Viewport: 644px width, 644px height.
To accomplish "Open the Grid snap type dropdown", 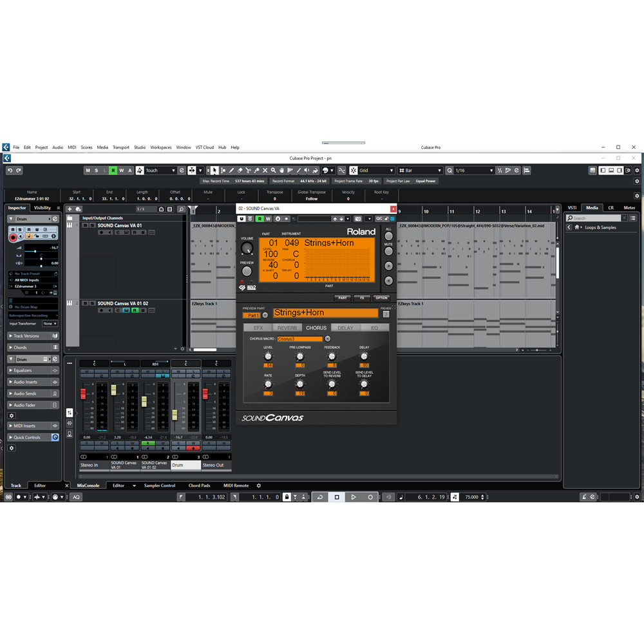I will 377,171.
